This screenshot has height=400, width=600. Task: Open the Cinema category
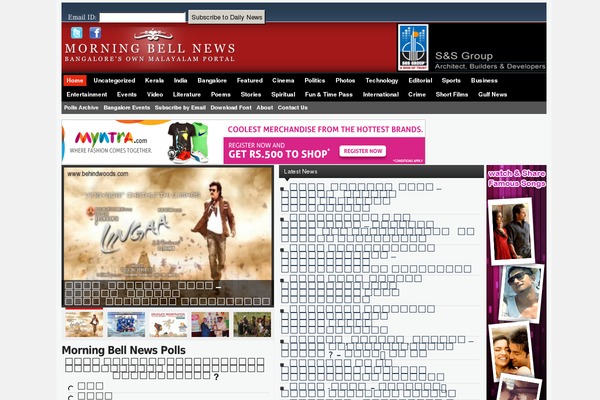point(283,80)
